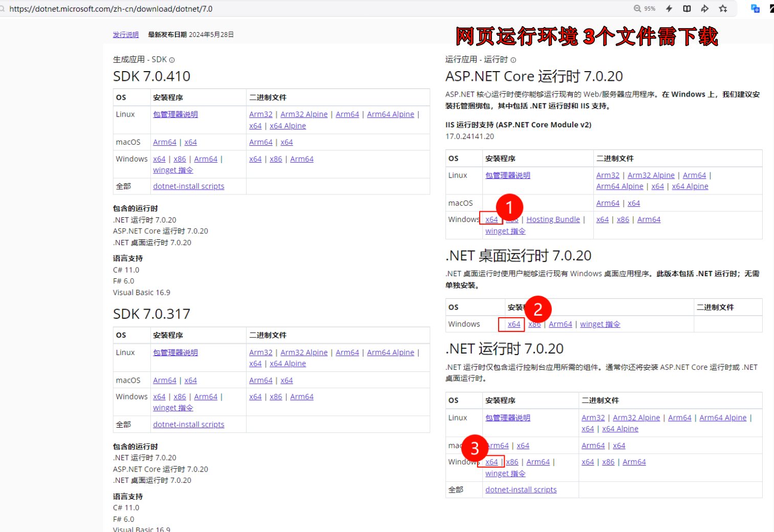Download Windows x86 installer for SDK 7.0.317
This screenshot has height=532, width=774.
click(x=180, y=397)
